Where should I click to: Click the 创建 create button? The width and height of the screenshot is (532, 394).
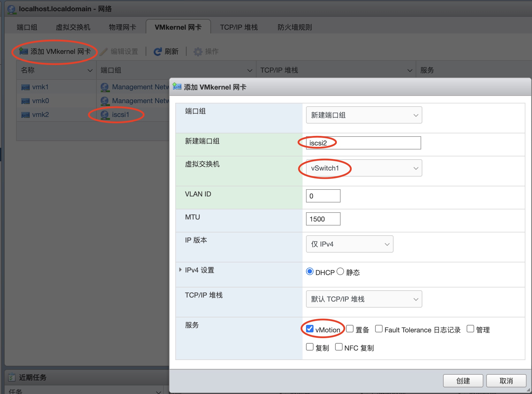point(463,381)
